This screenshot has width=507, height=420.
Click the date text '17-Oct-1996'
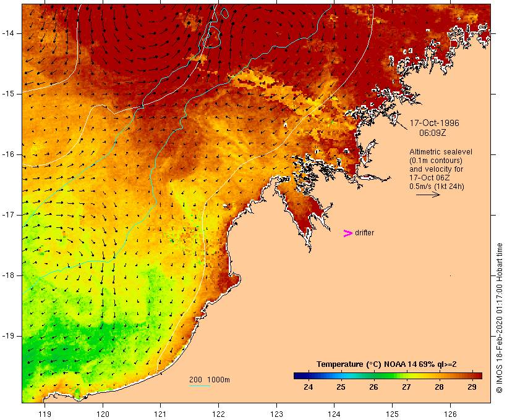(x=434, y=123)
